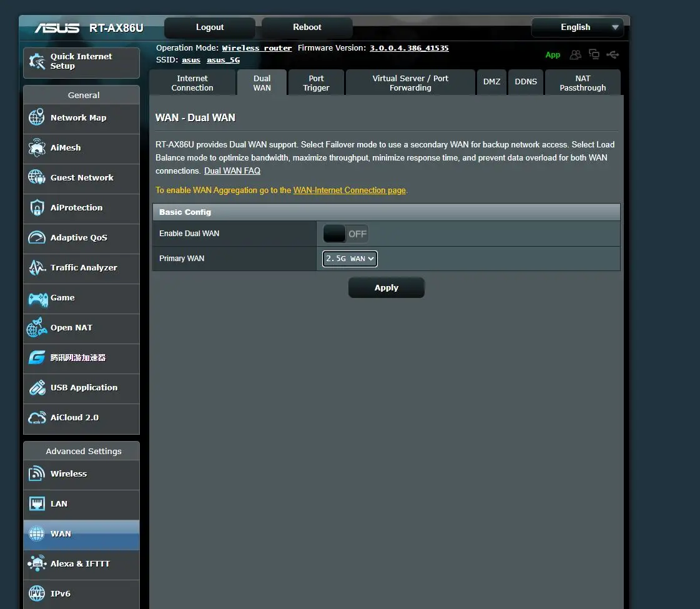Click the firmware version 3.0.0.4.386_41535 link

point(409,48)
